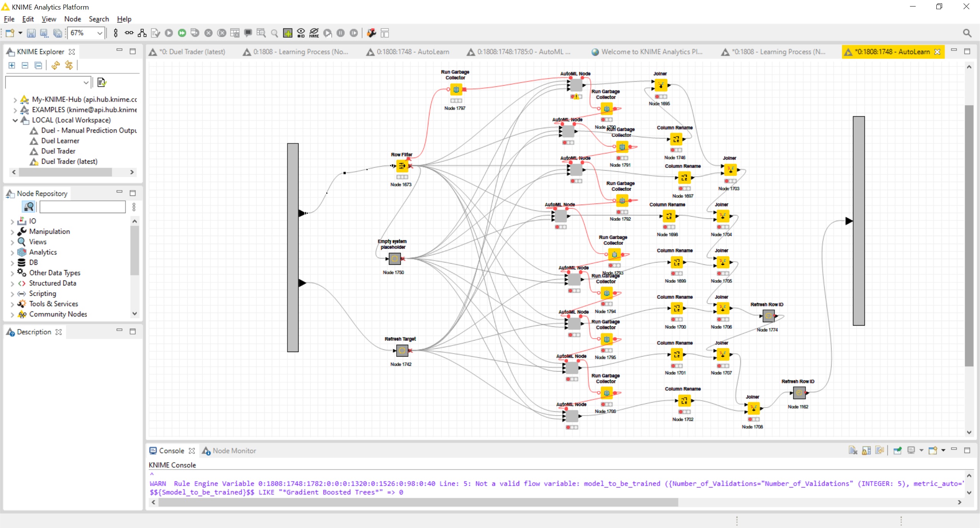This screenshot has height=528, width=980.
Task: Collapse LOCAL (Local Workspace) tree node
Action: pos(15,120)
